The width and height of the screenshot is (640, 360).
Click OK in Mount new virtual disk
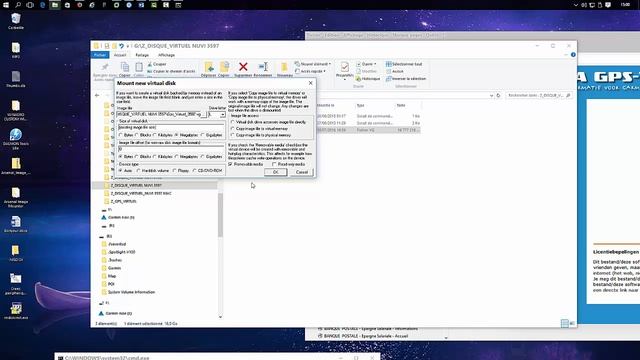[x=276, y=172]
